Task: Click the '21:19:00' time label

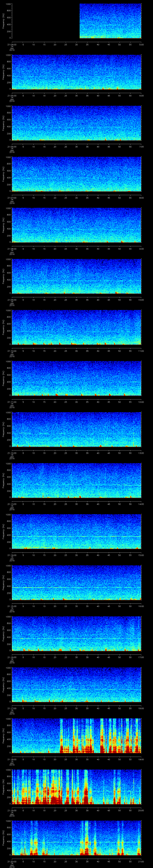Action: [x=12, y=810]
